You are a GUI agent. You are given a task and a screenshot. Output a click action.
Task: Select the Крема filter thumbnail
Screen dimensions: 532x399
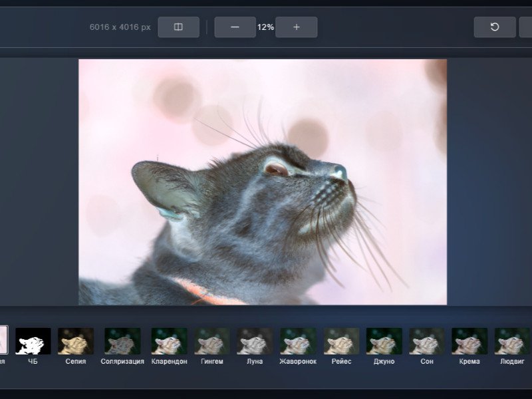pos(469,341)
